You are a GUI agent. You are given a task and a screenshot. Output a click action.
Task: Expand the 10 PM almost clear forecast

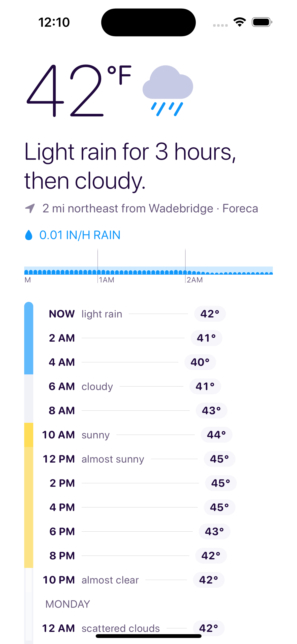[x=110, y=580]
